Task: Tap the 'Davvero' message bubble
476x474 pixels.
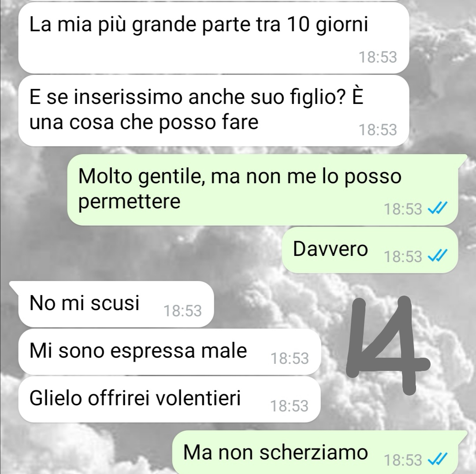Action: [x=370, y=250]
